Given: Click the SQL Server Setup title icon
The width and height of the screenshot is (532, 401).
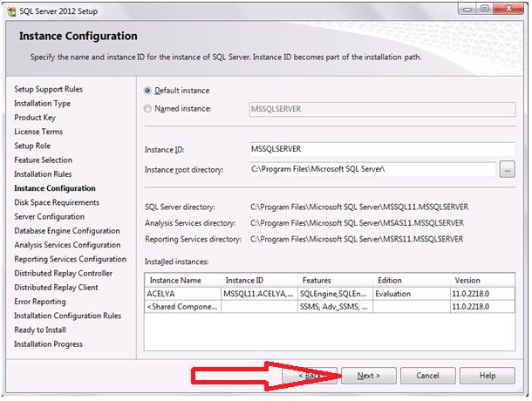Looking at the screenshot, I should [x=11, y=11].
